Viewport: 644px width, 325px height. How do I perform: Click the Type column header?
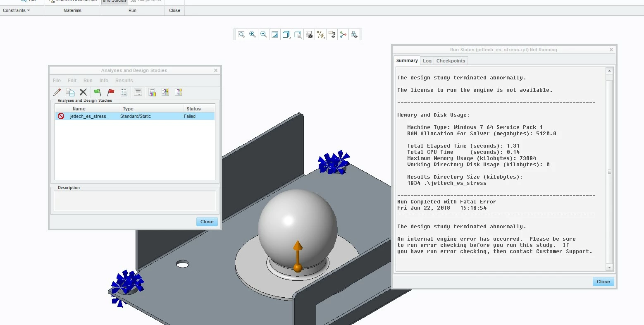coord(128,109)
